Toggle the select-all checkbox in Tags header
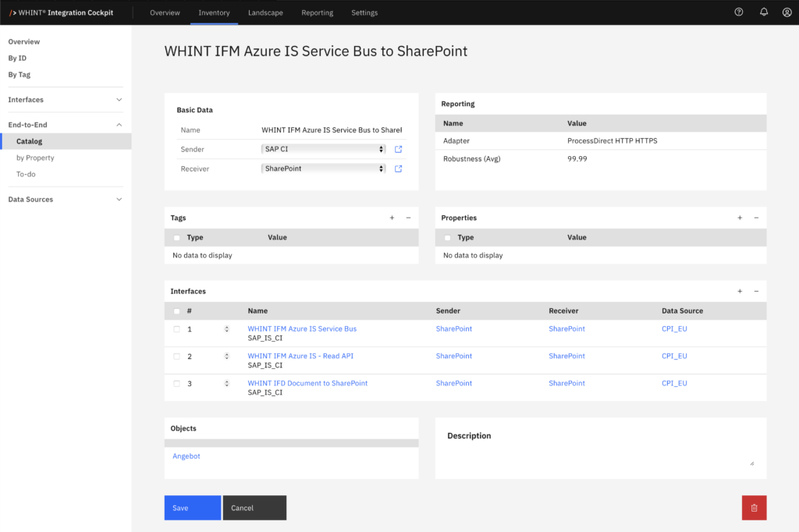This screenshot has height=532, width=799. click(177, 238)
